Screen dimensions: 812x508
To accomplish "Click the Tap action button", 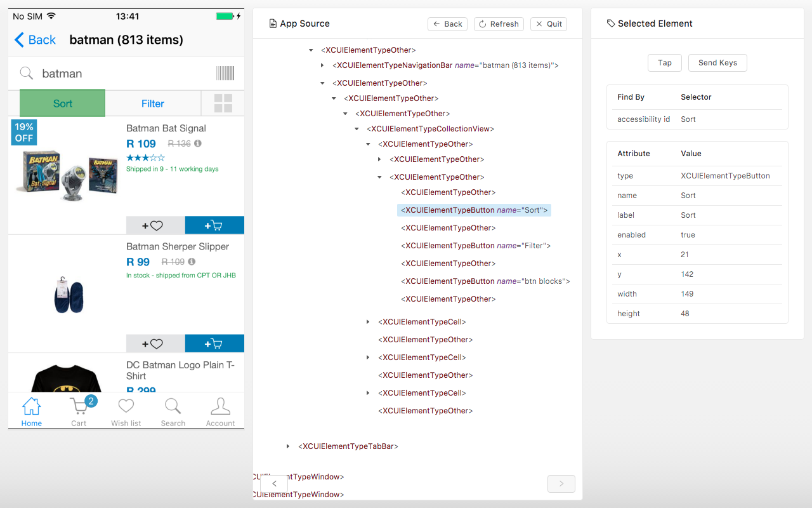I will click(665, 63).
